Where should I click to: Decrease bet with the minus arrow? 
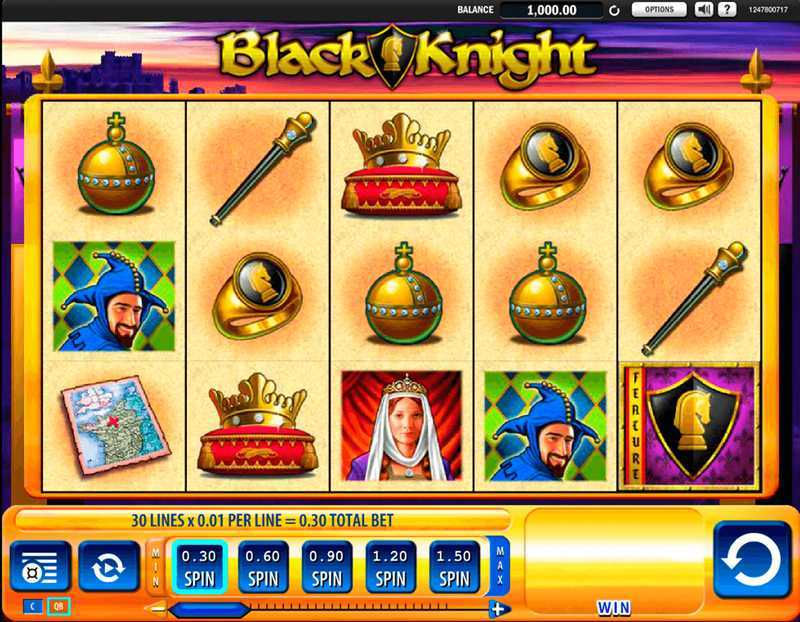(156, 609)
